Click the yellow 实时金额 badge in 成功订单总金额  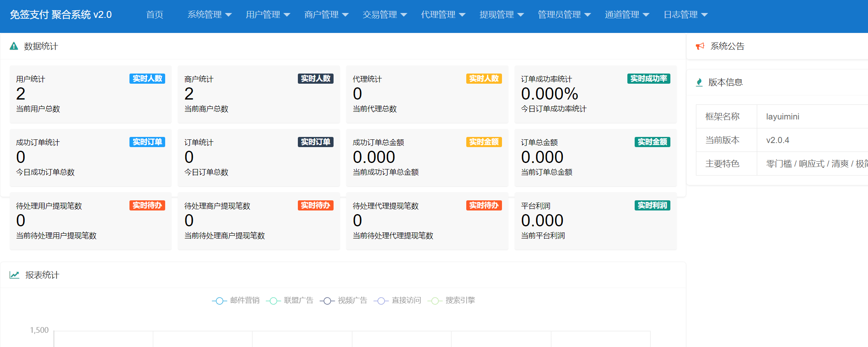484,142
